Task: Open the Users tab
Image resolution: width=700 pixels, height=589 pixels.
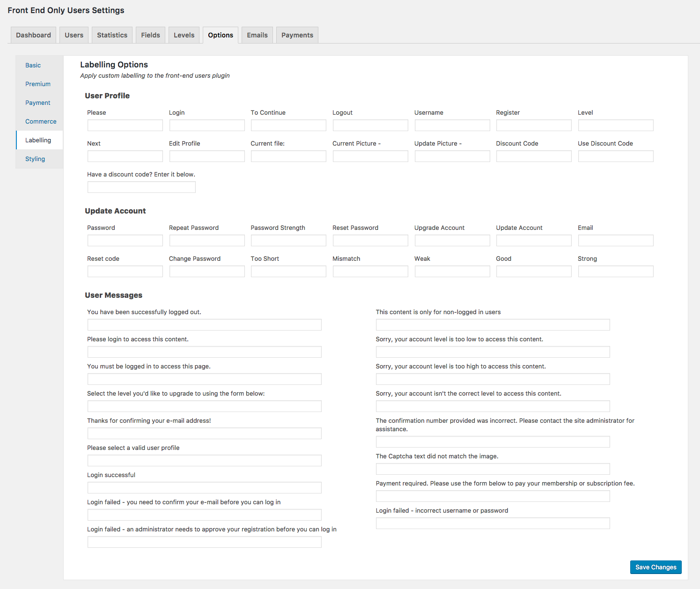Action: click(x=74, y=35)
